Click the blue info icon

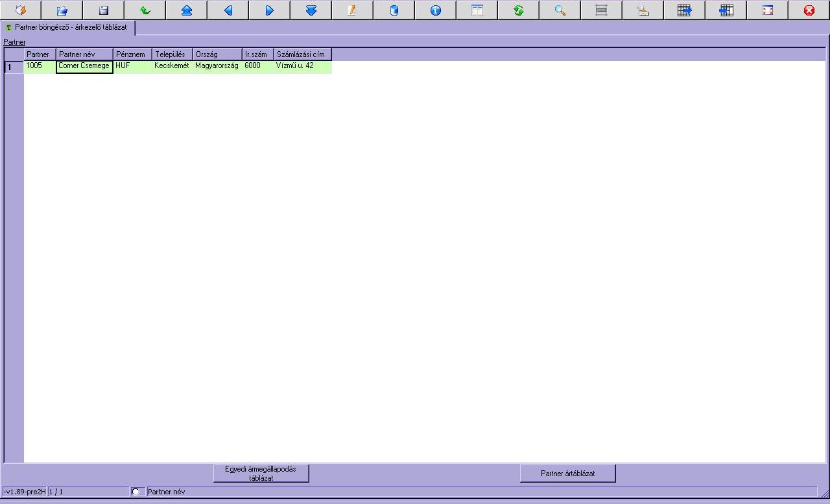436,10
